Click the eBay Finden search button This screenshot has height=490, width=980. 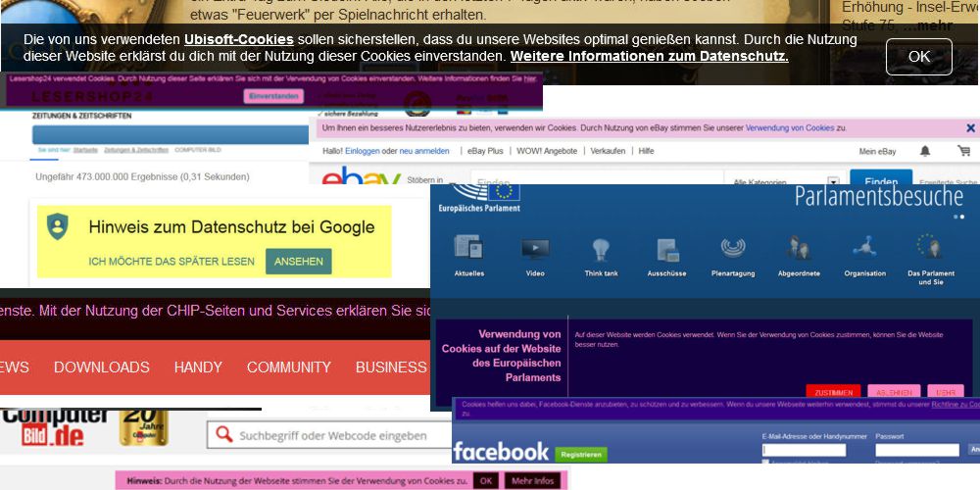tap(881, 176)
